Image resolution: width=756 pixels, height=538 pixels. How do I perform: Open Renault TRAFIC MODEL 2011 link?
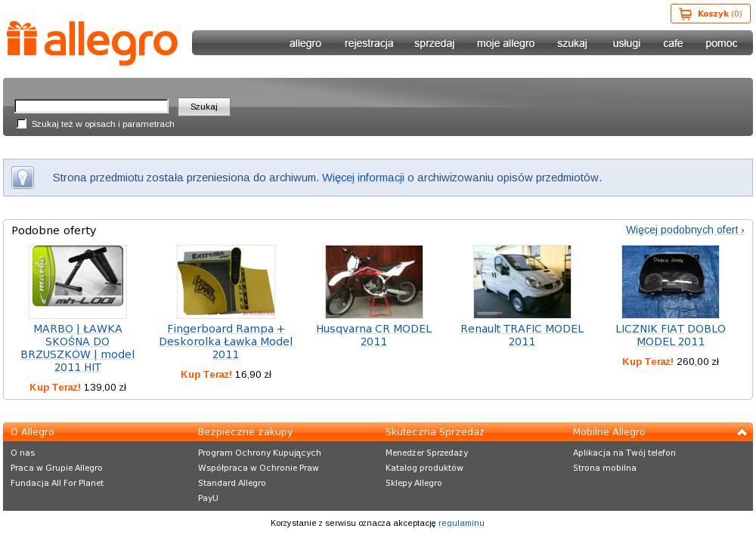click(x=522, y=335)
